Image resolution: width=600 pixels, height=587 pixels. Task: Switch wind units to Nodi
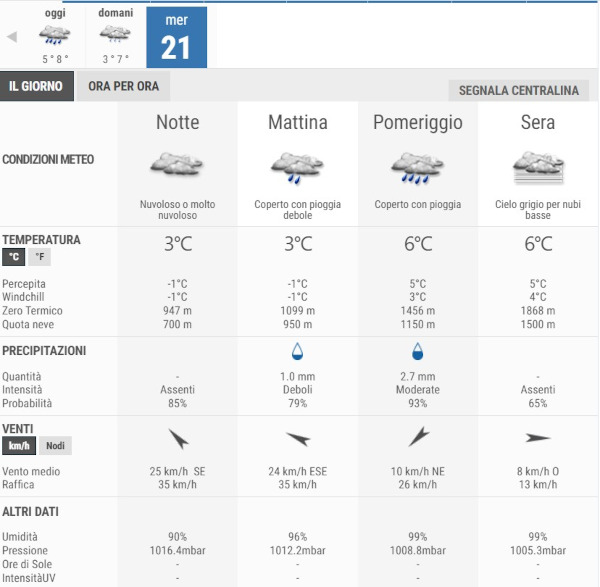56,446
